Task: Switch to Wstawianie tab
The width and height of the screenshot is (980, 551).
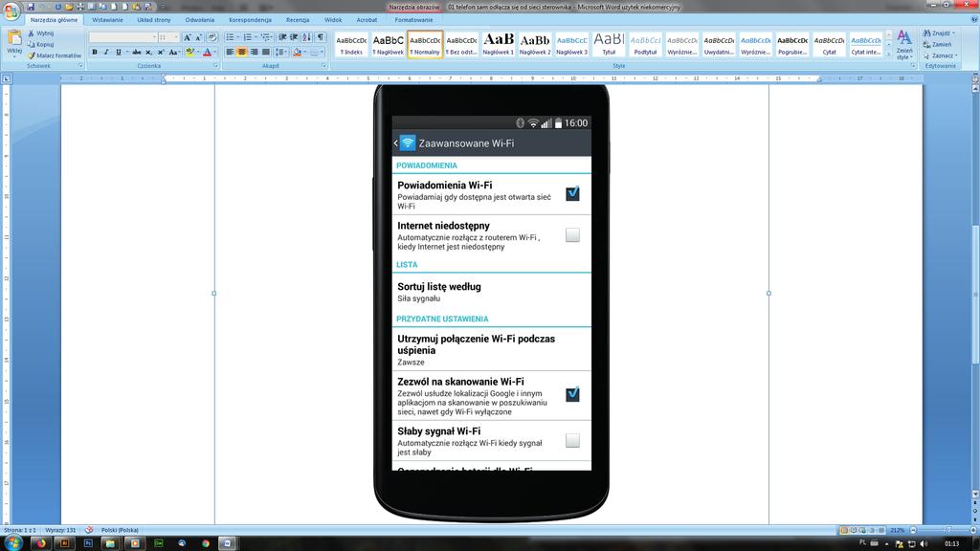Action: [107, 20]
